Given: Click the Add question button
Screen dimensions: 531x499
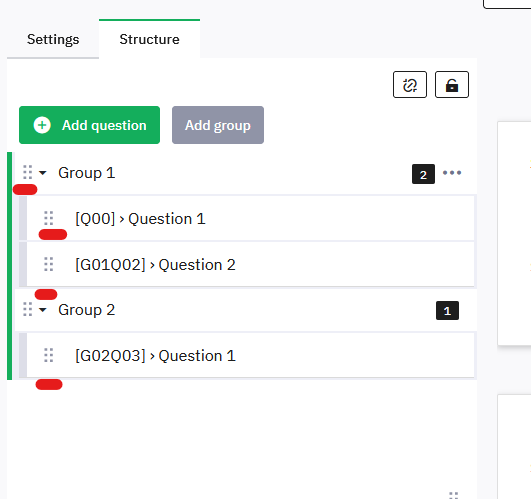Looking at the screenshot, I should (x=89, y=125).
